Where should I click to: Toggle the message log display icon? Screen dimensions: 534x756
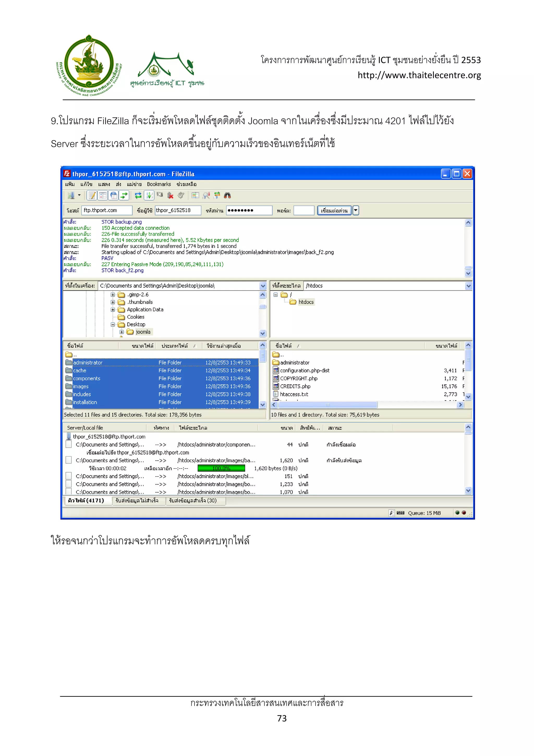pyautogui.click(x=92, y=195)
